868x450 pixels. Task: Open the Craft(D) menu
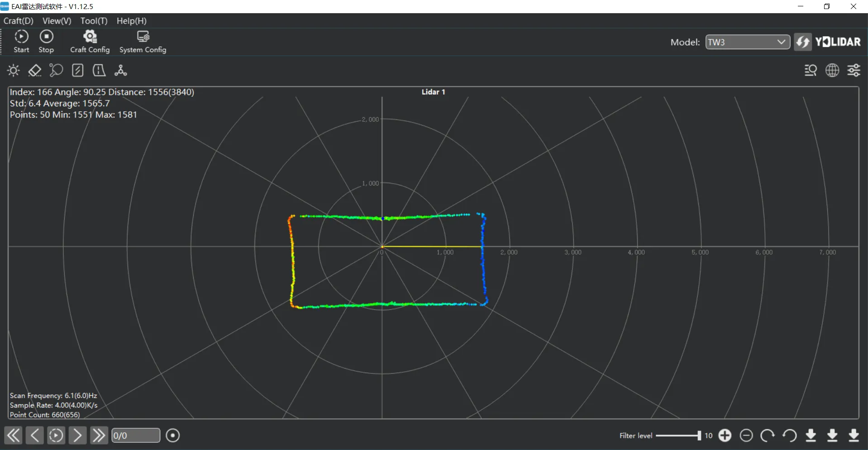point(19,21)
